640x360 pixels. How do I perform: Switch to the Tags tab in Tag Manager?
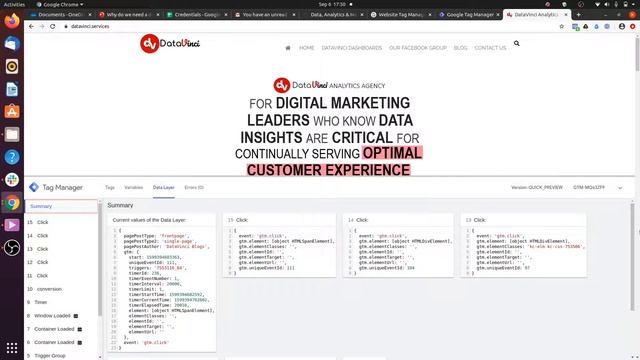point(110,187)
